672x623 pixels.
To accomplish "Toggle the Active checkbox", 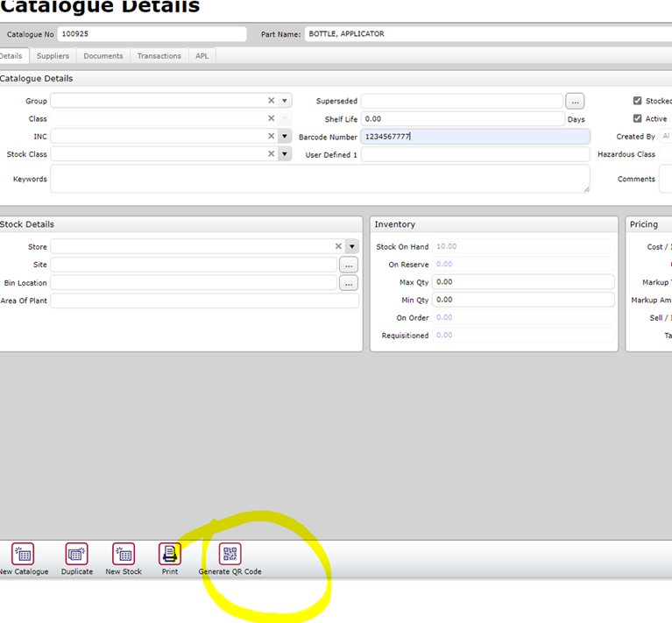I will (x=638, y=118).
